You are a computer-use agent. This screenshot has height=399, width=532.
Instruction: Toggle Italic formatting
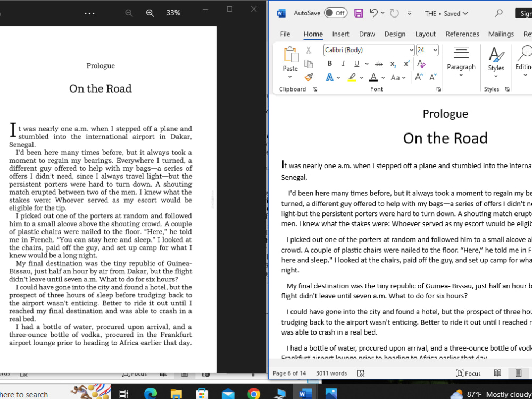343,63
